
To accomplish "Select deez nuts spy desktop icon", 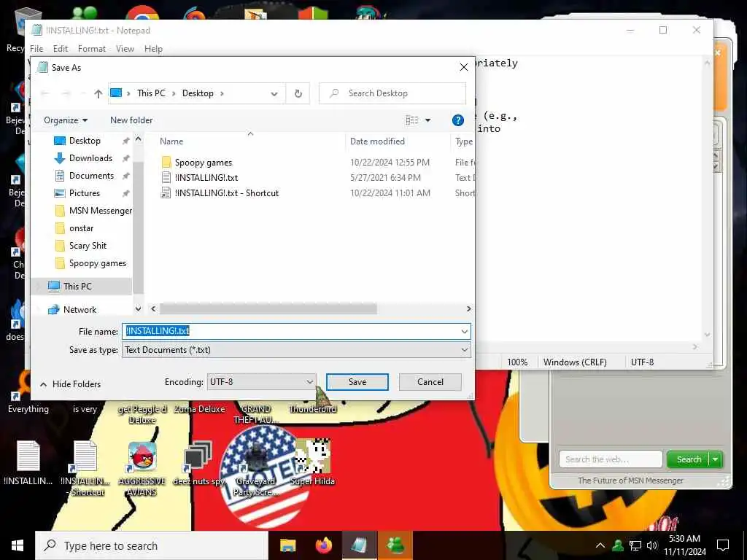I will pyautogui.click(x=198, y=464).
